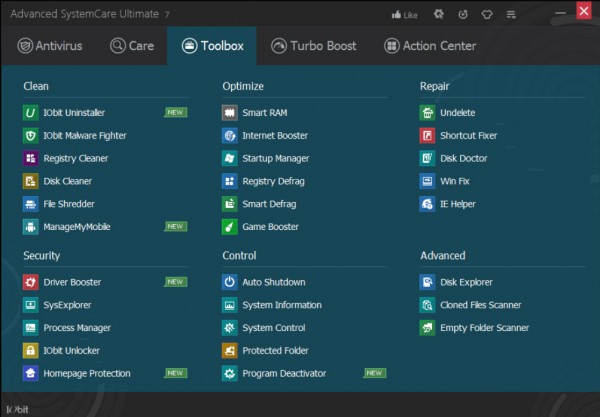This screenshot has height=417, width=600.
Task: Click the IObit Unlocker padlock icon
Action: click(31, 350)
